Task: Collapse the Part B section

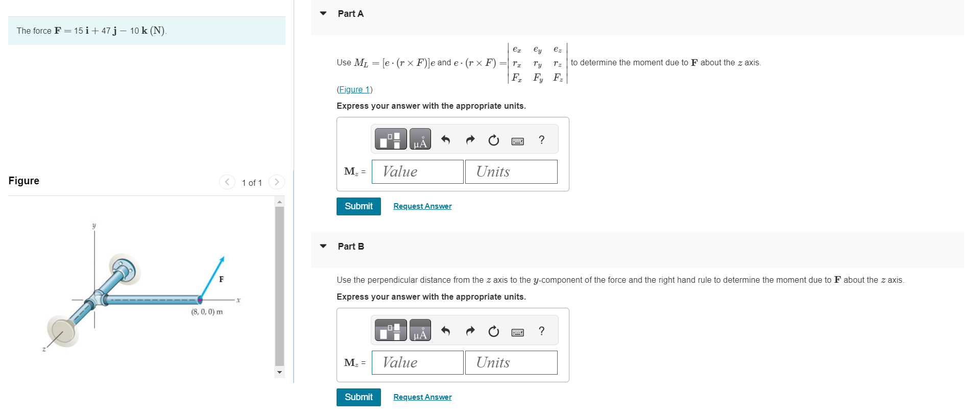Action: [323, 246]
